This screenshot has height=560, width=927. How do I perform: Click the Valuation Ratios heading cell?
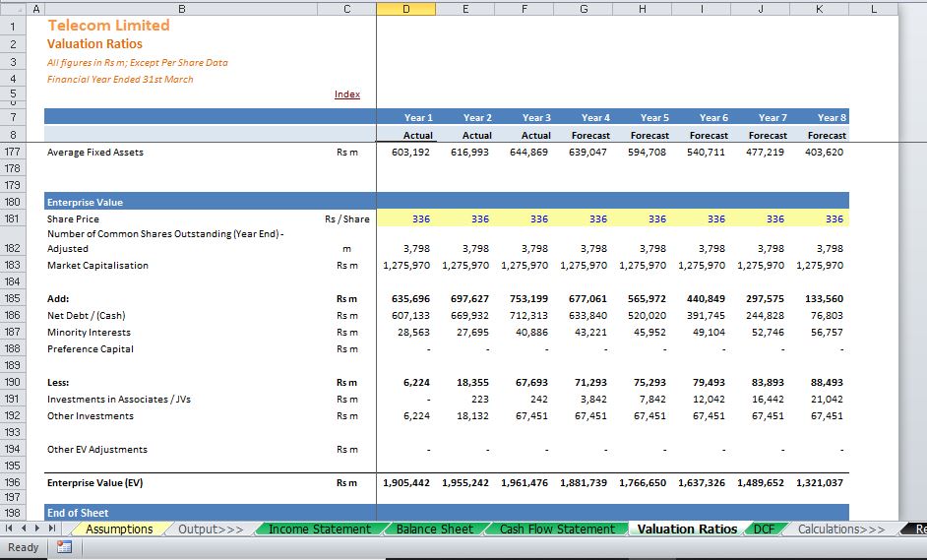pos(94,43)
